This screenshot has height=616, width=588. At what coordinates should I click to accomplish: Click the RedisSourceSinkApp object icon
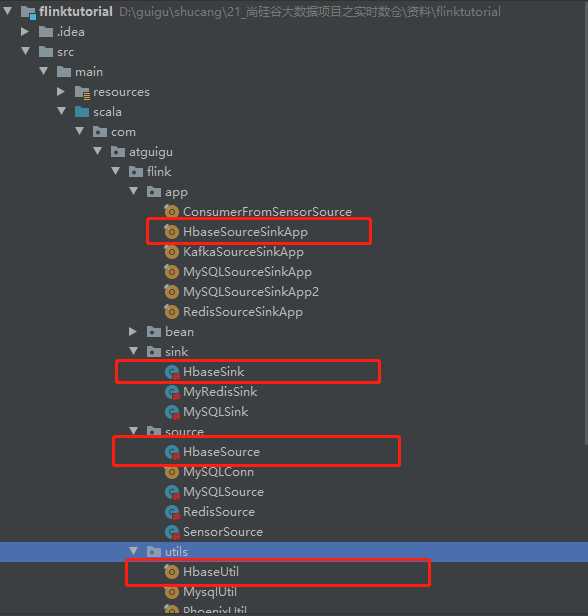(x=172, y=312)
